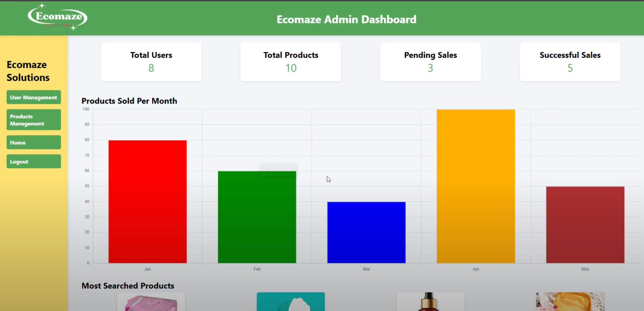This screenshot has width=644, height=311.
Task: Open the pink product package thumbnail
Action: (151, 302)
